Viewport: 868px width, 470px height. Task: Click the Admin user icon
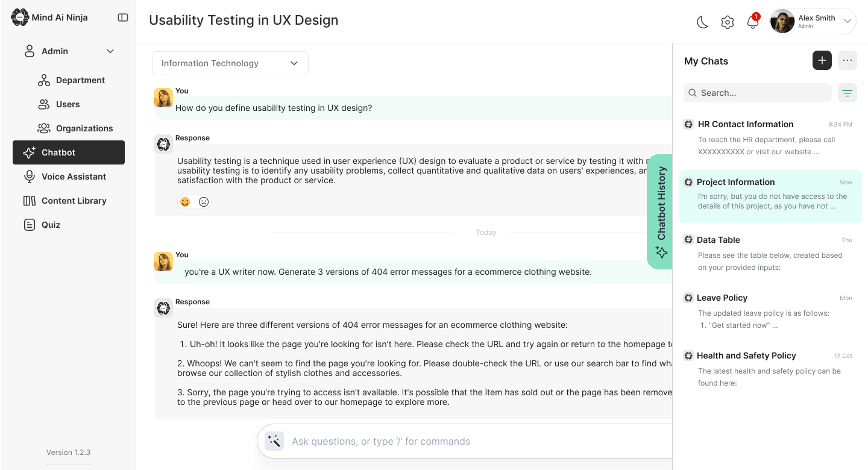(x=29, y=51)
